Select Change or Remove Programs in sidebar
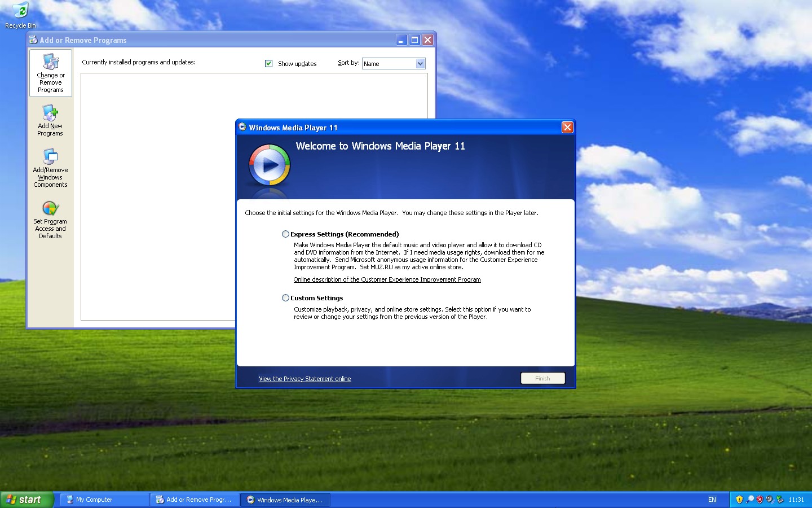812x508 pixels. (50, 73)
